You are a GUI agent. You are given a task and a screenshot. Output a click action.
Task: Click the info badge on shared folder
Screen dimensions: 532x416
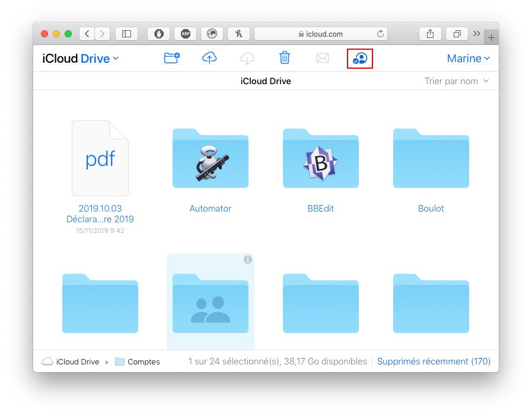pyautogui.click(x=248, y=260)
